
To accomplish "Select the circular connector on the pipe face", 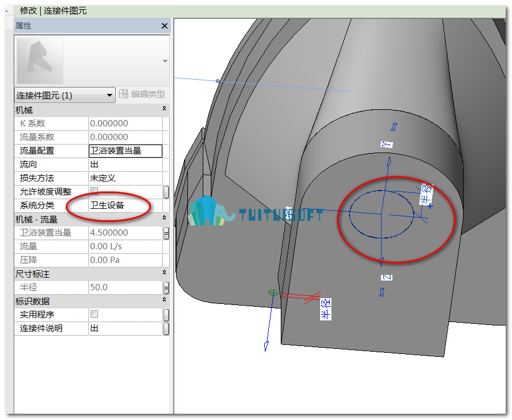I will pos(382,214).
